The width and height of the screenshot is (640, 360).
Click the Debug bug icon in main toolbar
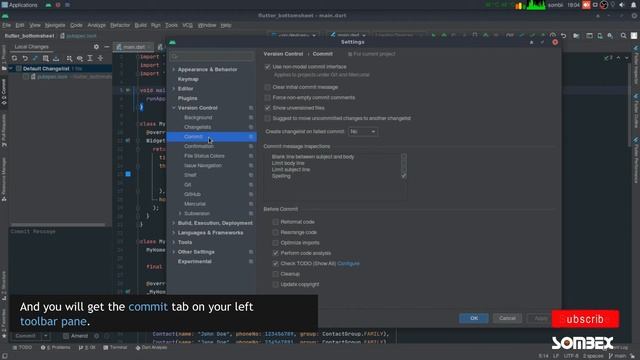pyautogui.click(x=444, y=36)
